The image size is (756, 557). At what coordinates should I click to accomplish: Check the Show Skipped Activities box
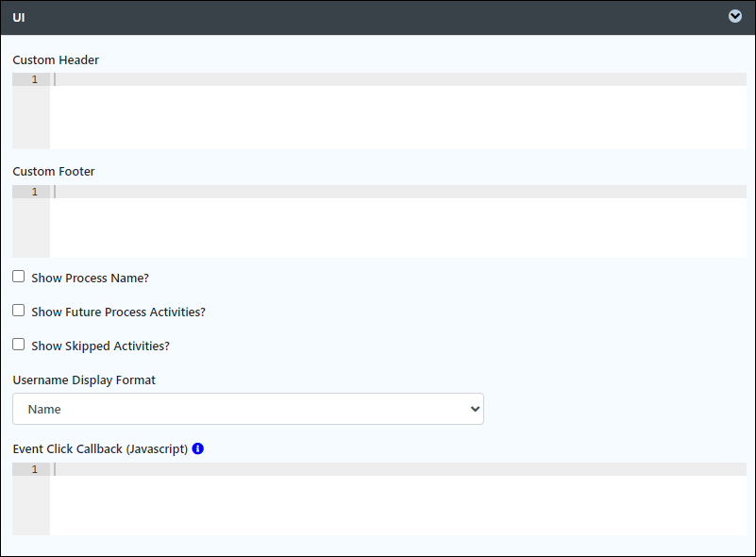coord(18,345)
